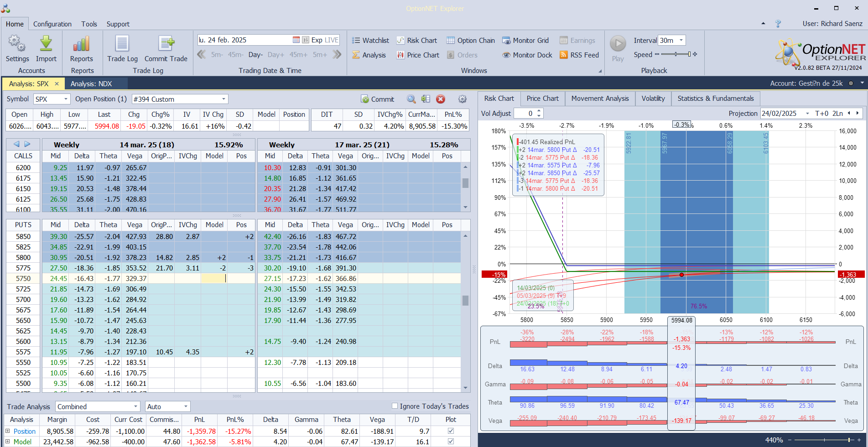Enable Ignore Today's Trades checkbox

395,406
